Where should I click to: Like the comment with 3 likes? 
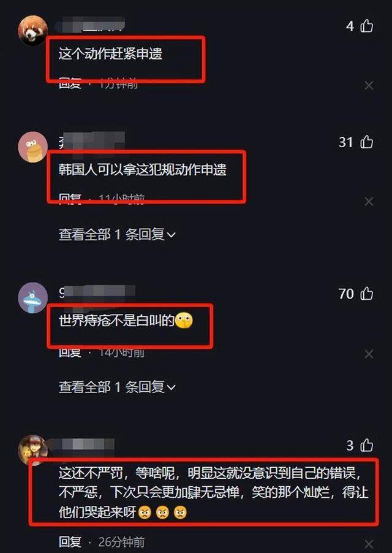(367, 445)
